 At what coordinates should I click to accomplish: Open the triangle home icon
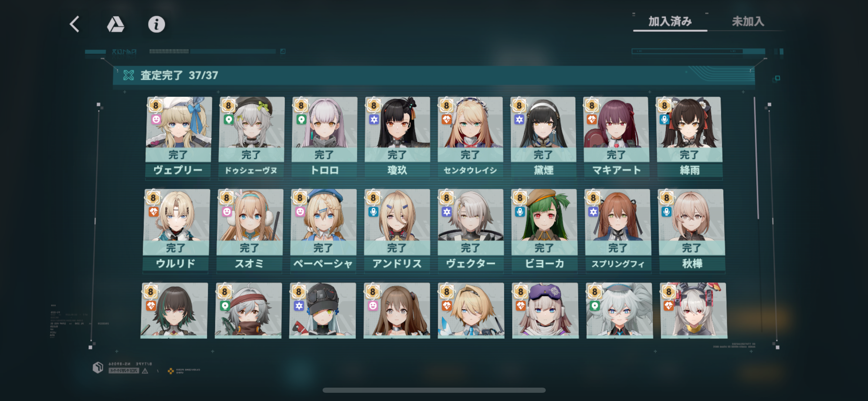pyautogui.click(x=116, y=24)
